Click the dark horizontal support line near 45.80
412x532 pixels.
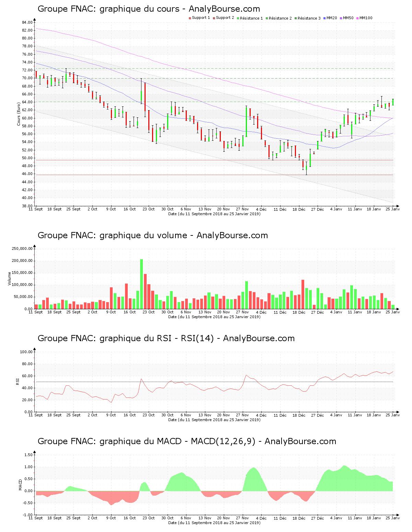point(214,175)
